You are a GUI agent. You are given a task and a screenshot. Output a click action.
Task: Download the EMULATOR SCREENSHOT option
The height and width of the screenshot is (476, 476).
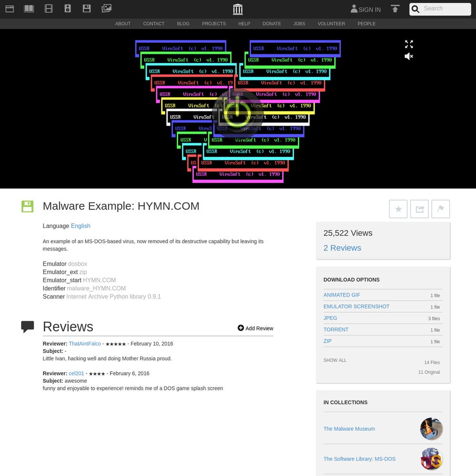pyautogui.click(x=356, y=306)
